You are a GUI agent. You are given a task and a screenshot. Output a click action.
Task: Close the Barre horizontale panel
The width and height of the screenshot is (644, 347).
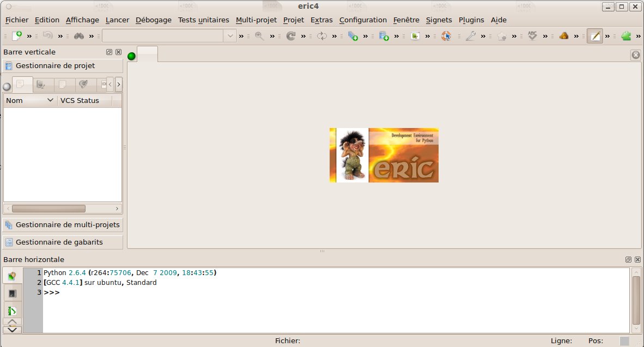point(637,259)
